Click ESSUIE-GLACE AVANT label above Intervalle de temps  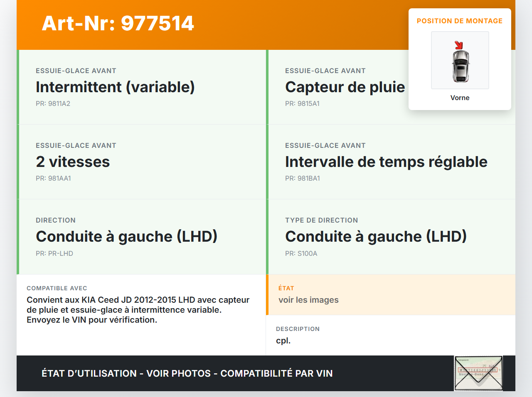[325, 145]
